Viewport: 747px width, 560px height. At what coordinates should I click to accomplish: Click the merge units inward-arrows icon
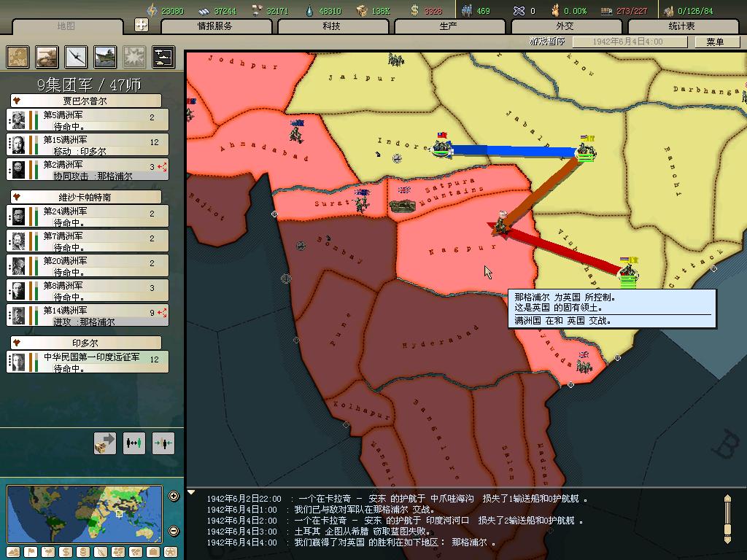(163, 443)
